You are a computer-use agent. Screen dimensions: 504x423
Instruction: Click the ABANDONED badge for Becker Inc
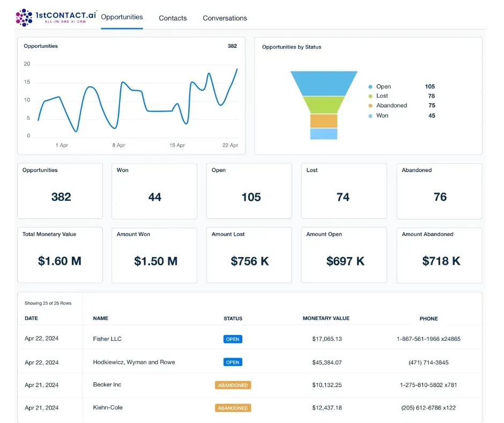(233, 385)
